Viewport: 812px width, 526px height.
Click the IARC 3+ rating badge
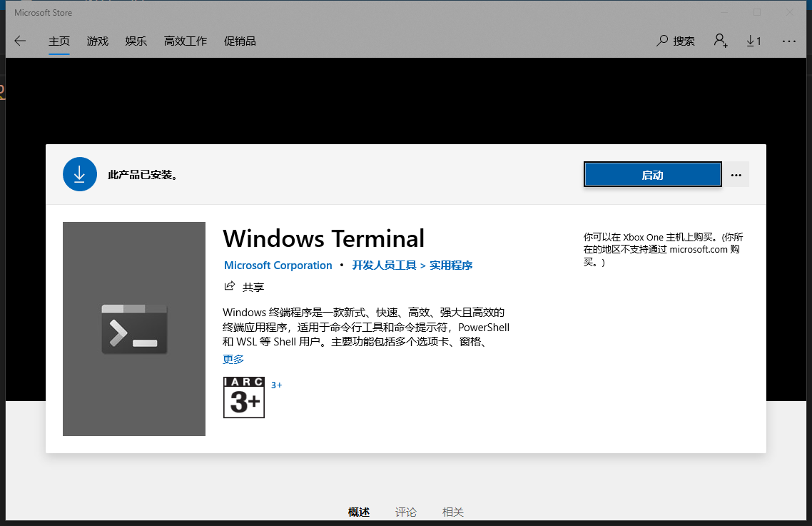244,398
